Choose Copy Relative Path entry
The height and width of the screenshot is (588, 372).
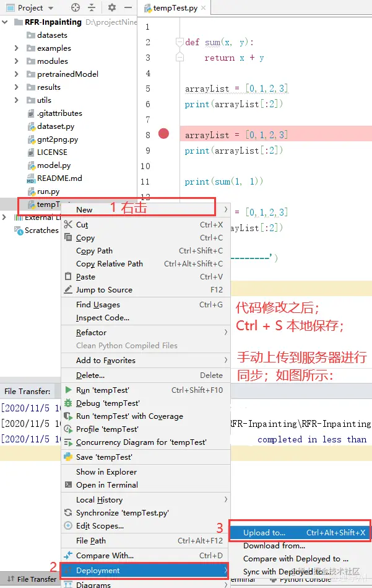coord(145,263)
